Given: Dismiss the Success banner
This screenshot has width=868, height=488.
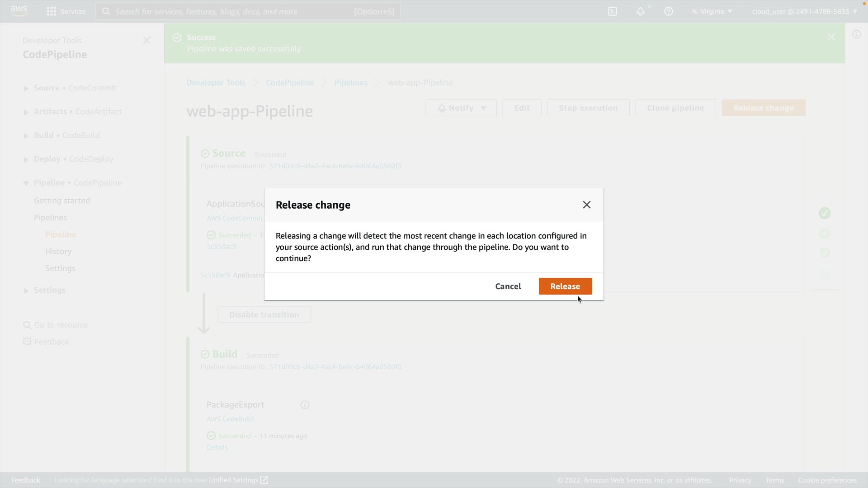Looking at the screenshot, I should (831, 38).
